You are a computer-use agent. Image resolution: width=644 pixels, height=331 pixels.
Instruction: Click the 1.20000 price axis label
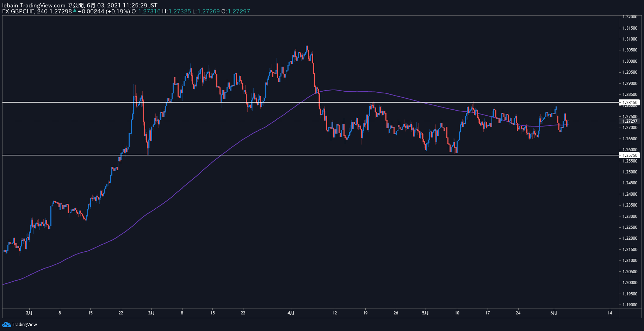630,283
